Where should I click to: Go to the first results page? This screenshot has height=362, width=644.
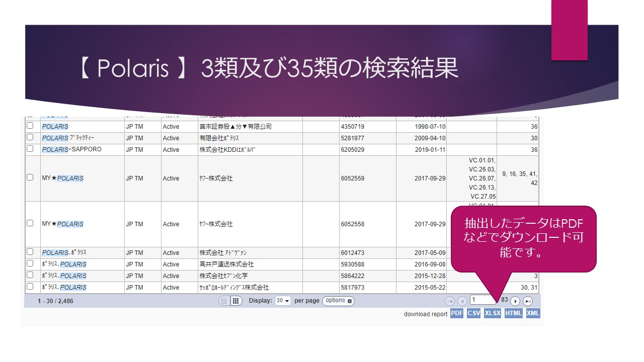click(x=450, y=301)
